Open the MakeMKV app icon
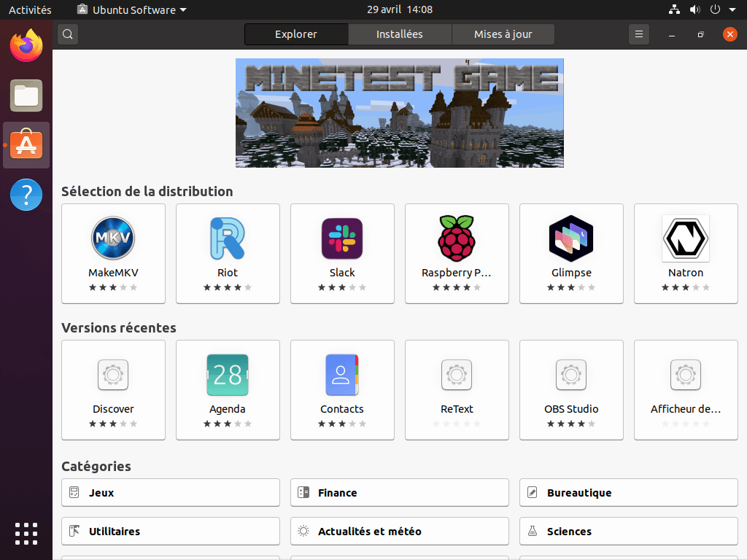Viewport: 747px width, 560px height. coord(113,238)
